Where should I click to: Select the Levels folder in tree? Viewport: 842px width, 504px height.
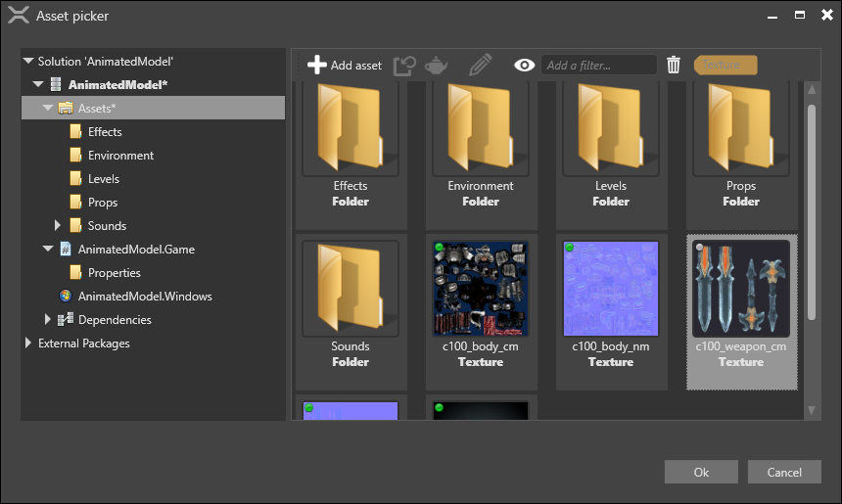[103, 179]
